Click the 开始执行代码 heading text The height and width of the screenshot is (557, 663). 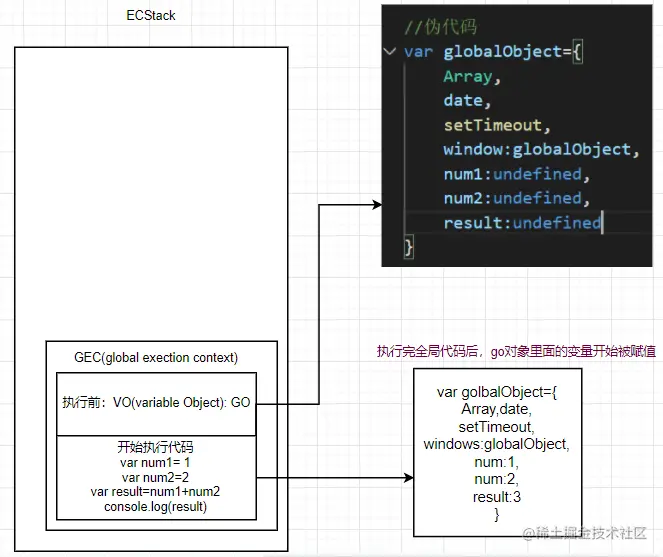[x=156, y=445]
